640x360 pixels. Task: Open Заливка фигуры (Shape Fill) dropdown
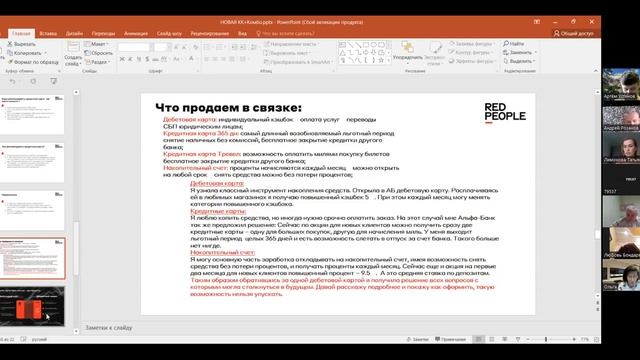click(x=471, y=43)
